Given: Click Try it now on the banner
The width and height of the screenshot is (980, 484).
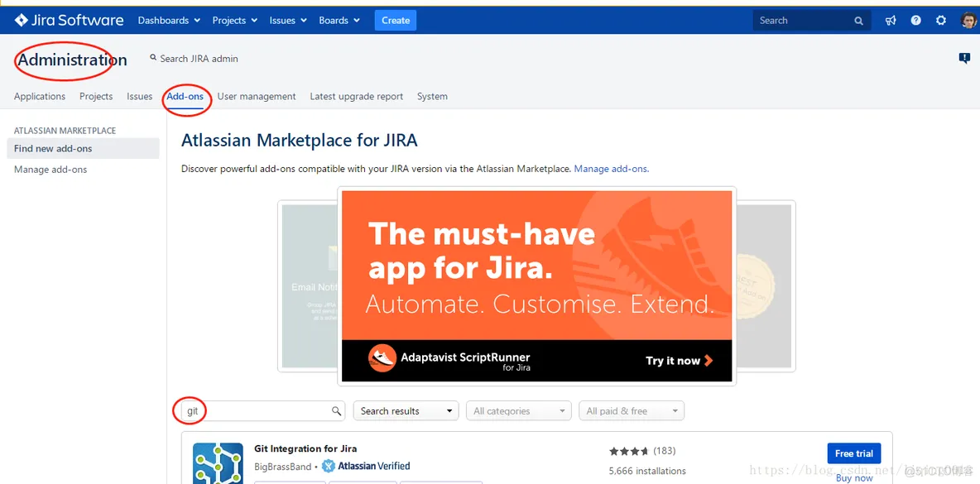Looking at the screenshot, I should tap(680, 361).
